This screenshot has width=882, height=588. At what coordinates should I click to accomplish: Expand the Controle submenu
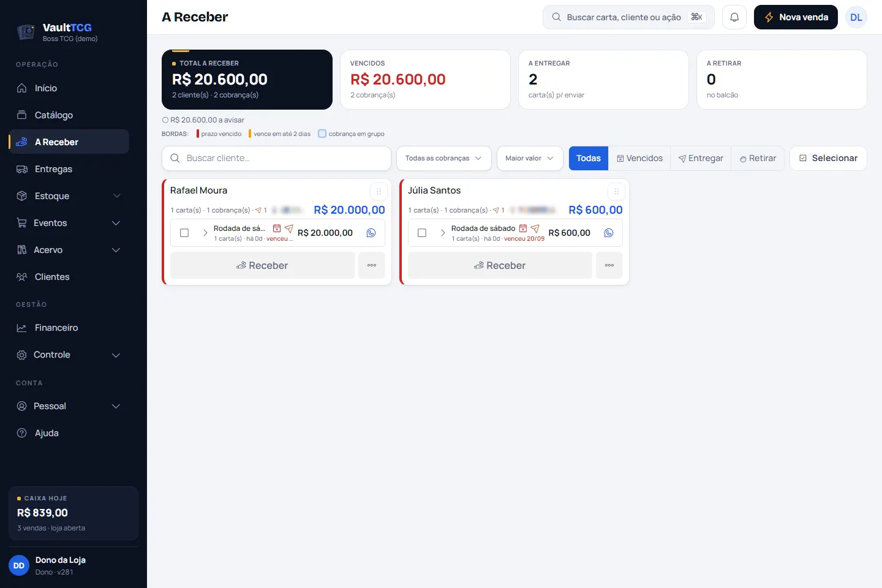coord(69,355)
